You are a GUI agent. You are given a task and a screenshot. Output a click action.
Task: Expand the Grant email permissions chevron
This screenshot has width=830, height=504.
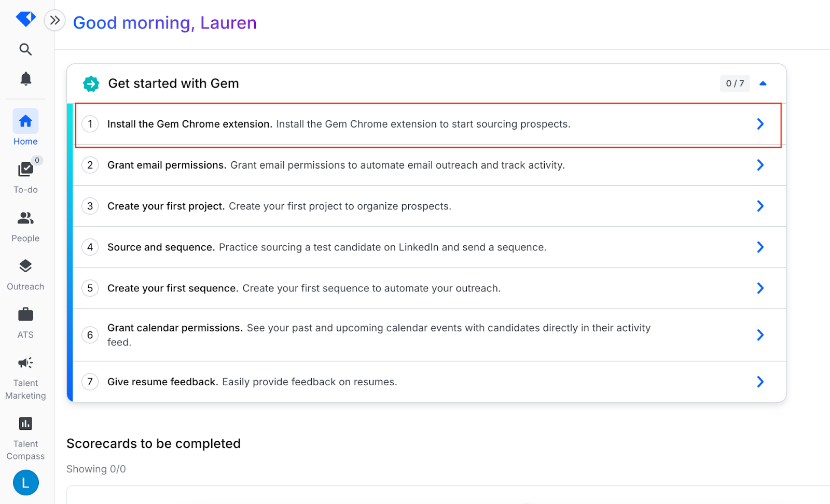(x=760, y=165)
